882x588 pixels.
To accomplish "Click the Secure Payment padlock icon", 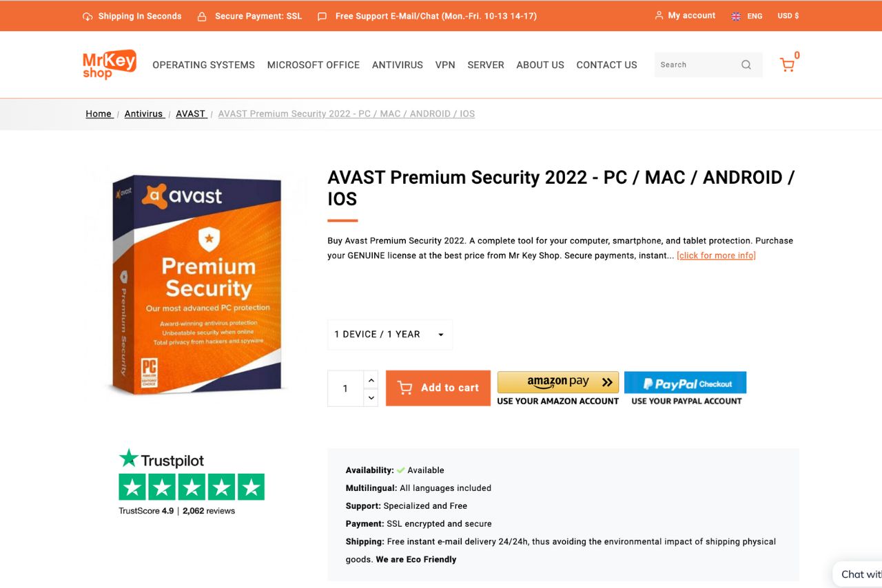I will (202, 15).
